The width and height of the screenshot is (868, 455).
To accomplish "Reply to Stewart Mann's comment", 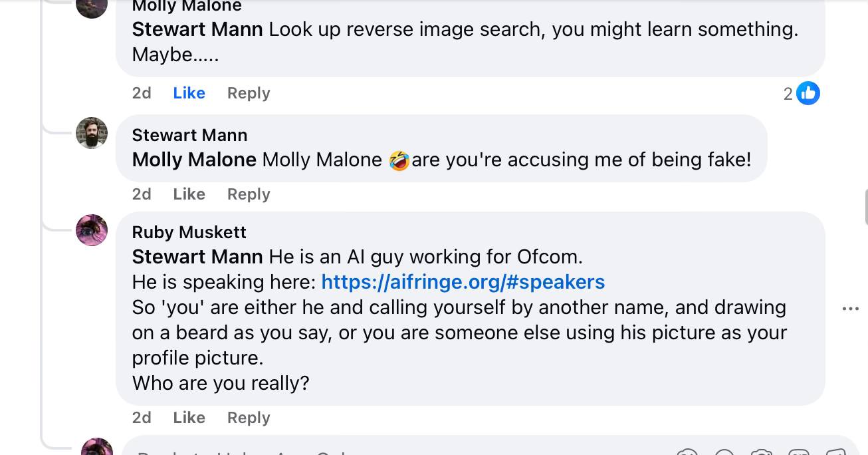I will tap(249, 194).
